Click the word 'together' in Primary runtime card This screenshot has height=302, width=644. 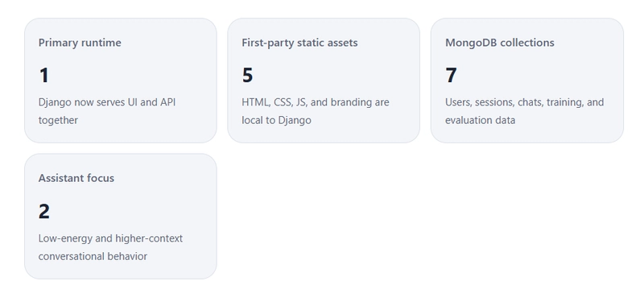58,120
